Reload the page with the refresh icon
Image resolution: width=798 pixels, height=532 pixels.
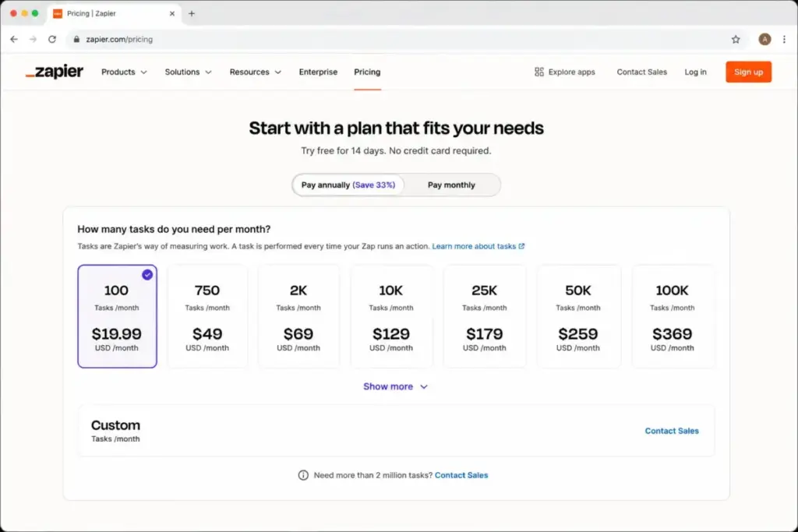pyautogui.click(x=52, y=39)
